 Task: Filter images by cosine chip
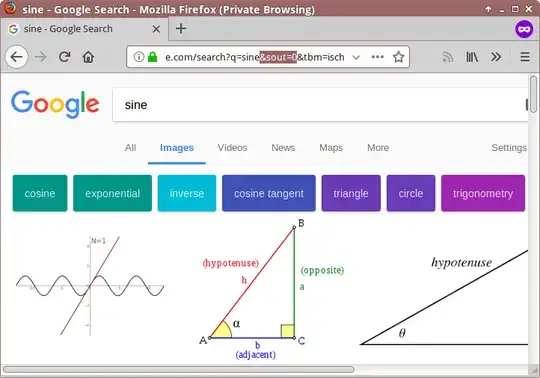[40, 193]
